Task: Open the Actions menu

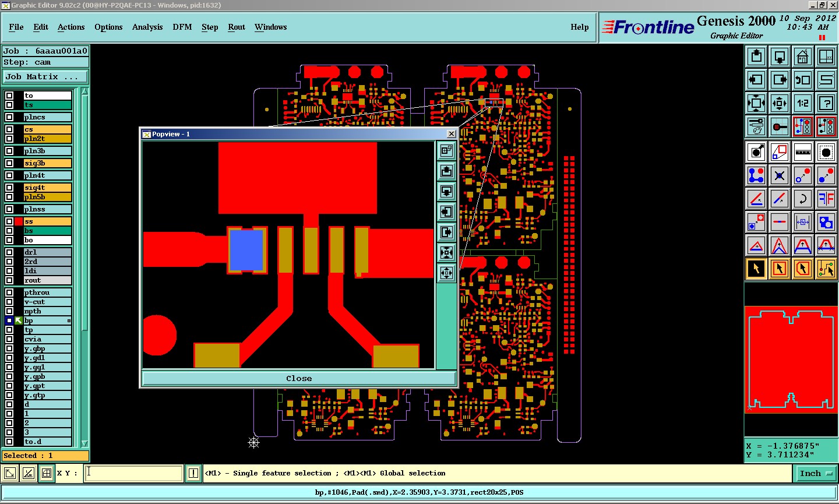Action: 71,27
